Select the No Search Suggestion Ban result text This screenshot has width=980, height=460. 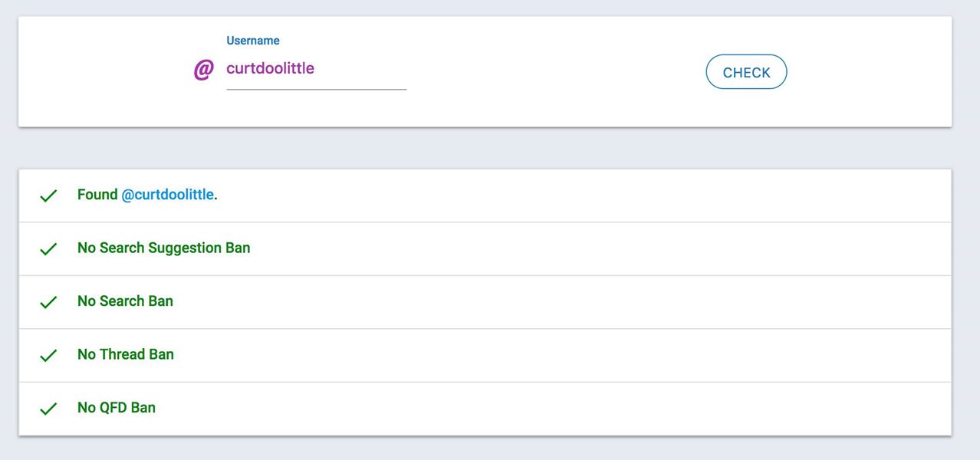tap(163, 248)
